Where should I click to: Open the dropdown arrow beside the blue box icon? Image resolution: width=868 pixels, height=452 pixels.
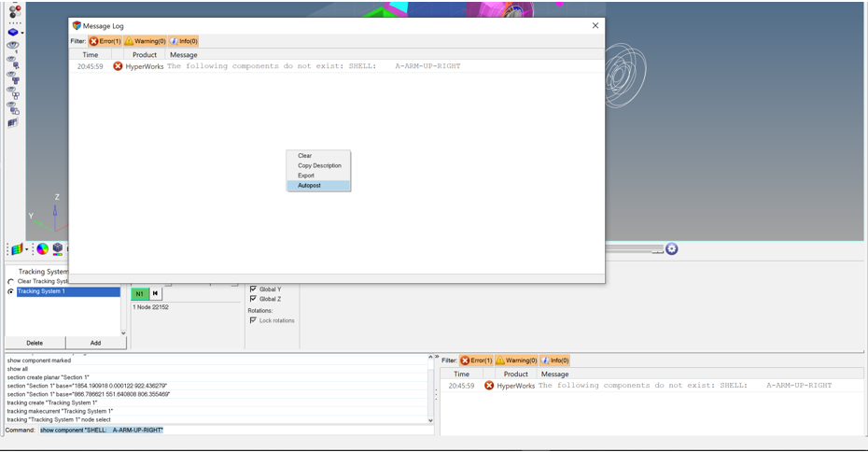point(21,33)
